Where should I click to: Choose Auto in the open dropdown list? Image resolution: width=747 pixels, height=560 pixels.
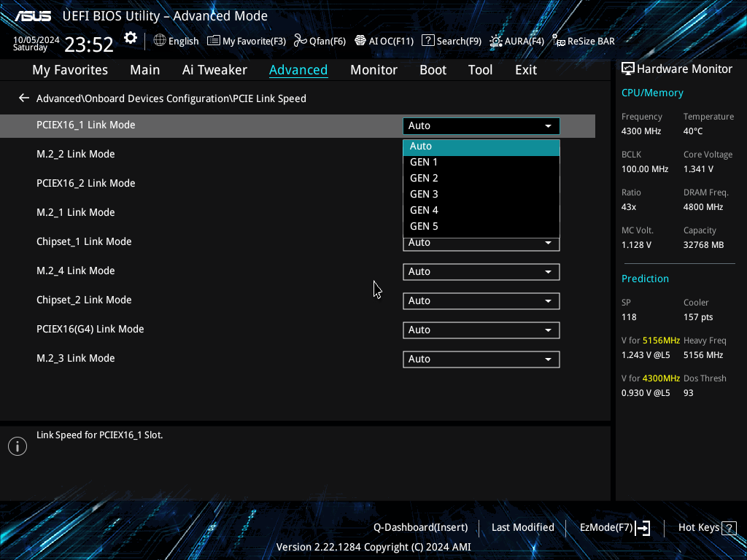(481, 147)
